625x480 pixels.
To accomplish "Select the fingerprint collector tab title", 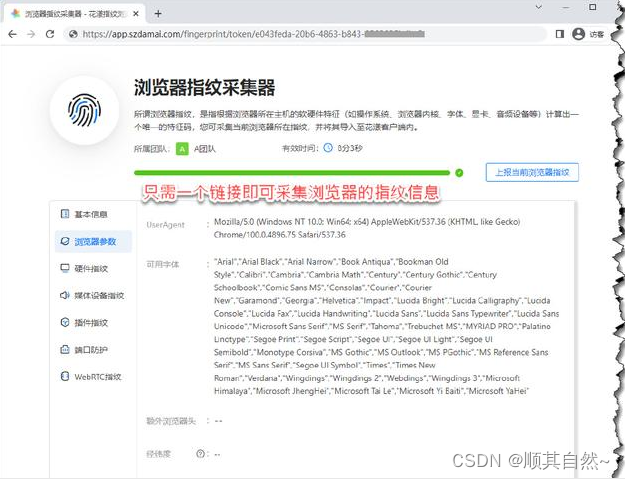I will click(x=76, y=14).
